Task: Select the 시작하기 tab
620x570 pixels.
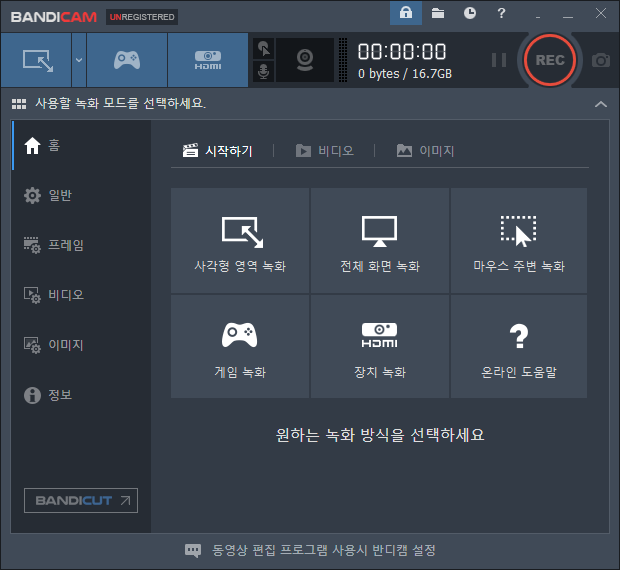Action: point(217,151)
